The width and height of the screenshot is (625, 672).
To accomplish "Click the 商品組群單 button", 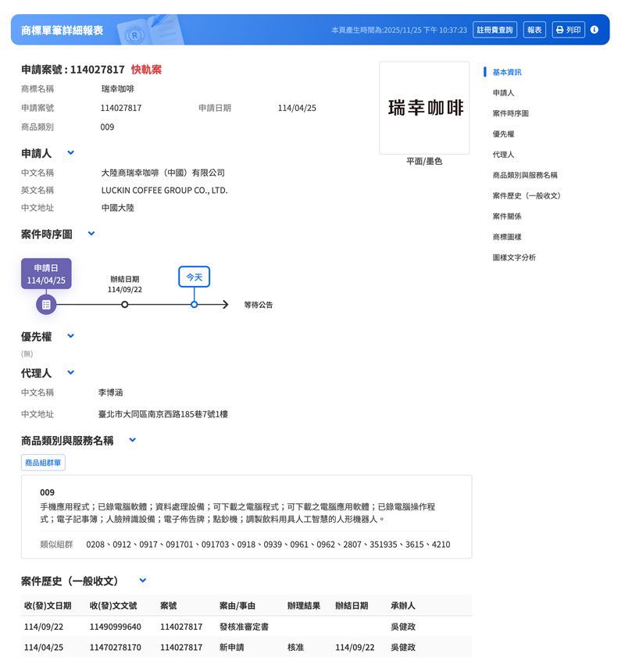I will [41, 462].
